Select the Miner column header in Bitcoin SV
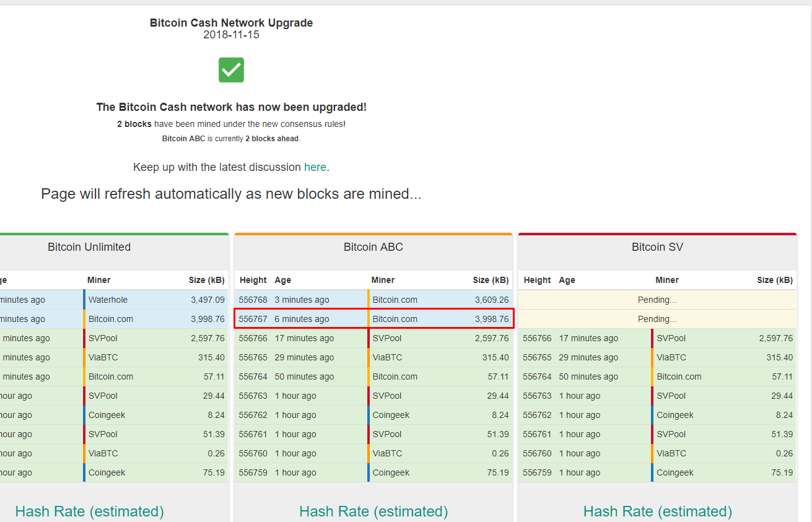The height and width of the screenshot is (522, 812). coord(667,280)
